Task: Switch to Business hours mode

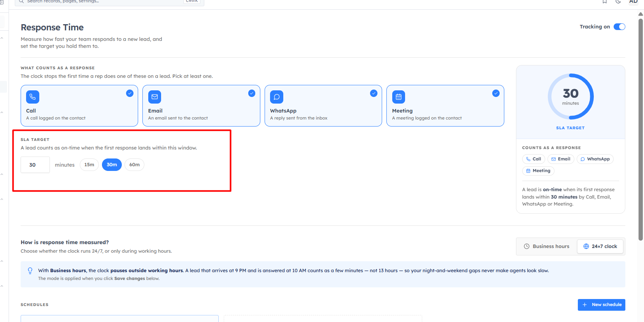Action: pyautogui.click(x=547, y=246)
